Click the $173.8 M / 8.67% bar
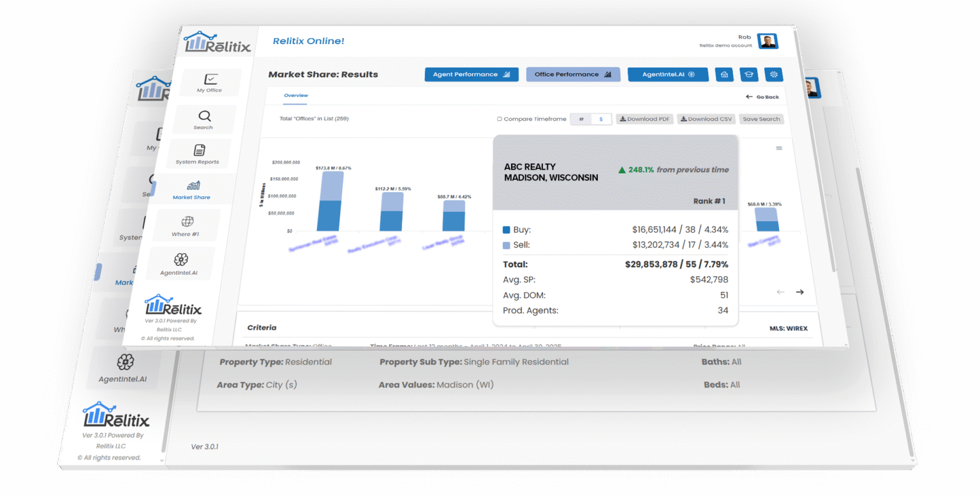The image size is (980, 496). (x=330, y=201)
